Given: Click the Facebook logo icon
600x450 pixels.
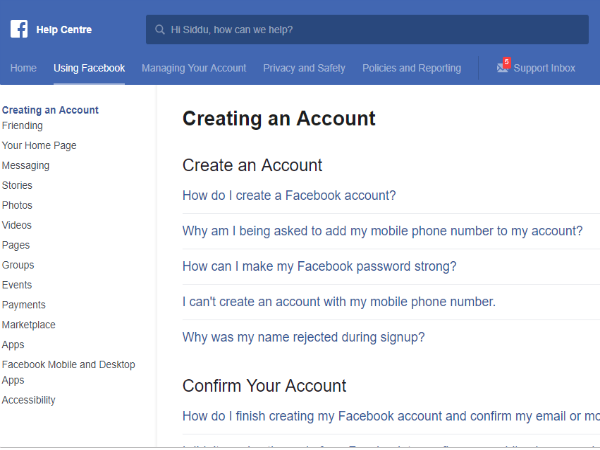Looking at the screenshot, I should tap(18, 29).
